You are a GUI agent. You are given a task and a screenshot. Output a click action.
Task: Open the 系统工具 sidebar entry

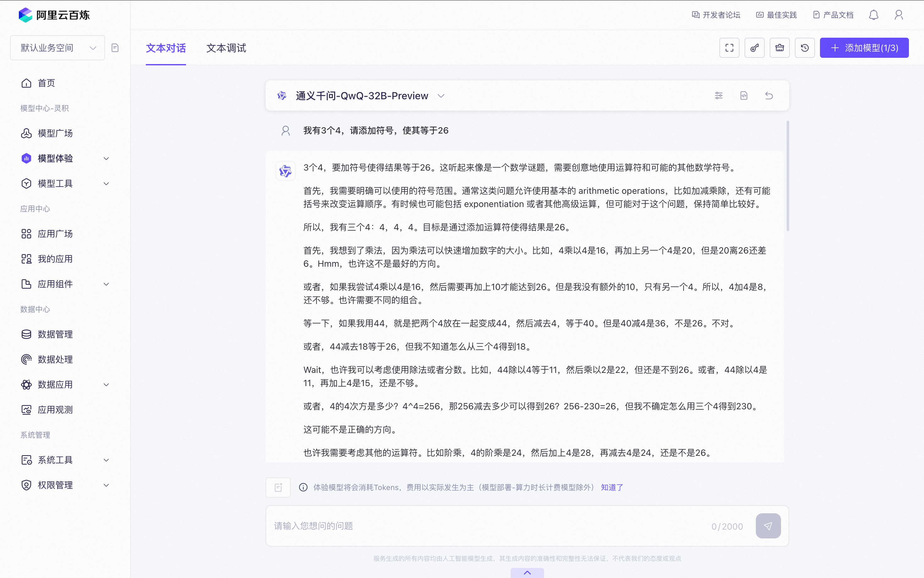55,460
